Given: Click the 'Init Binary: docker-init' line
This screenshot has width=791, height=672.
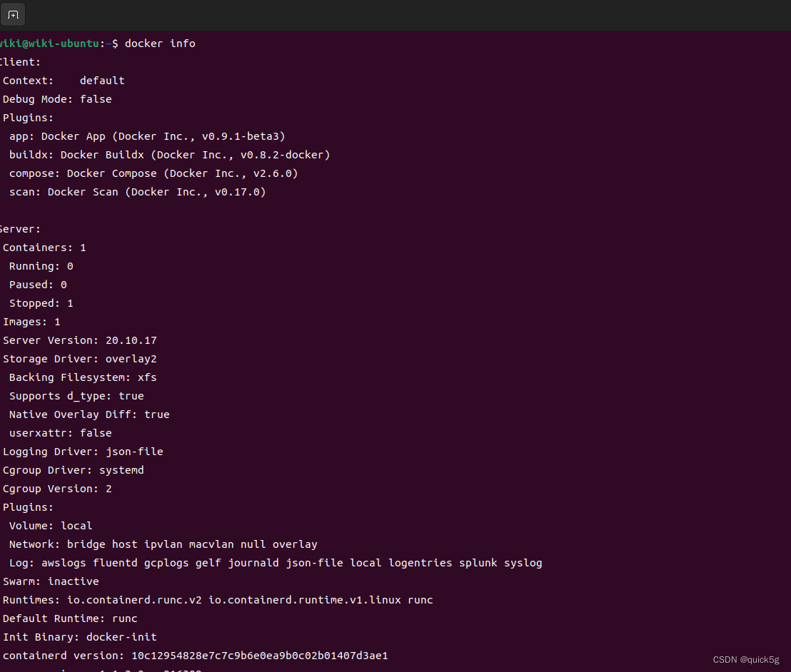Looking at the screenshot, I should (x=80, y=637).
